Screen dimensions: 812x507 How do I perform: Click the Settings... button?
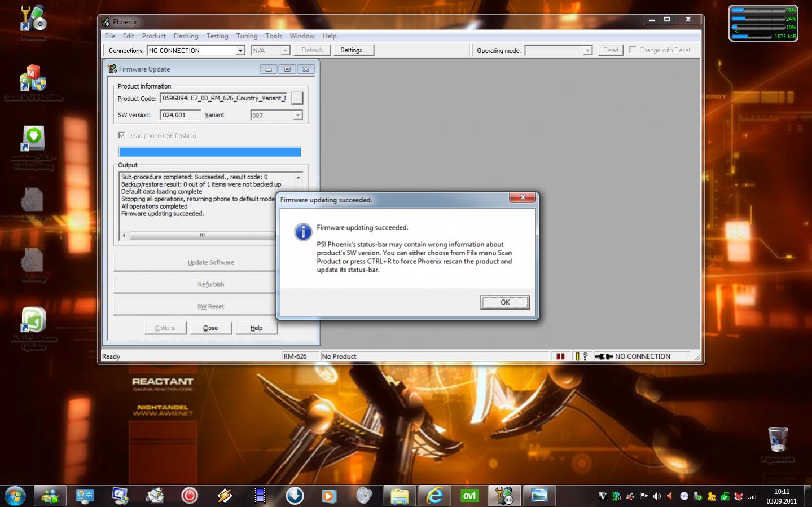click(x=354, y=50)
